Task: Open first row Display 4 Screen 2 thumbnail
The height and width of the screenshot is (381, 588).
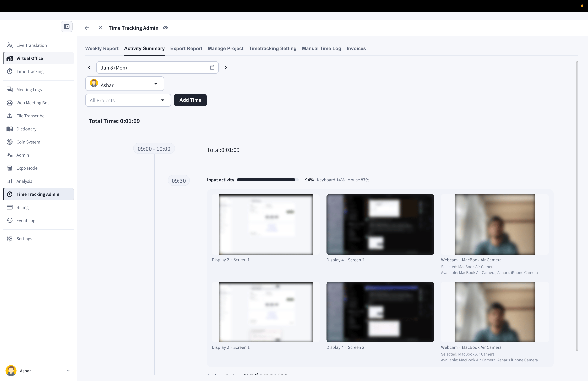Action: 380,224
